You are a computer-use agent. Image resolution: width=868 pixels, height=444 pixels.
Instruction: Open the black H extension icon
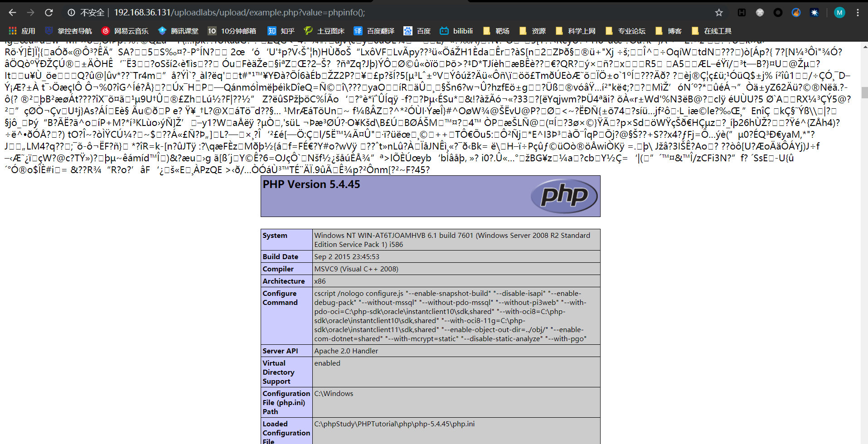tap(742, 13)
